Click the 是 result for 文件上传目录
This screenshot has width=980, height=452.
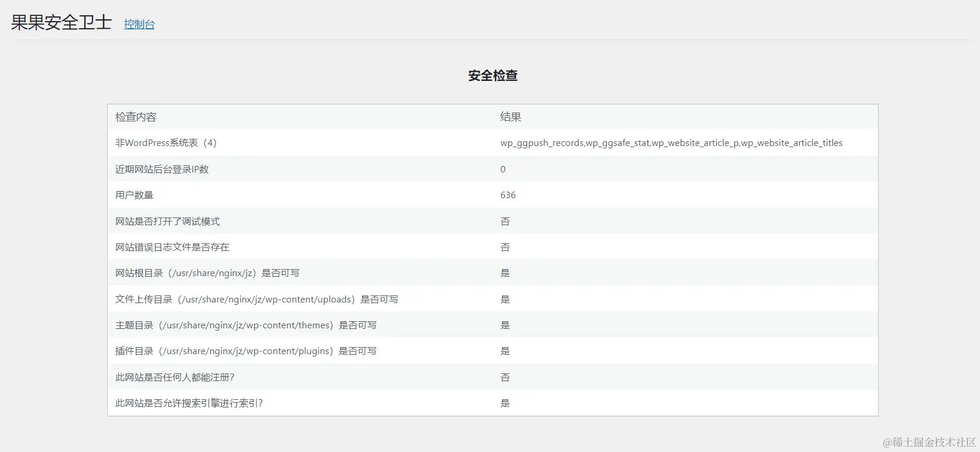(x=505, y=300)
